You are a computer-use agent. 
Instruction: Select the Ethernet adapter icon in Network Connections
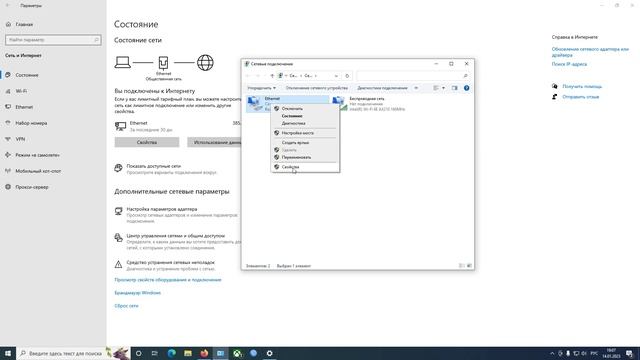pos(255,104)
